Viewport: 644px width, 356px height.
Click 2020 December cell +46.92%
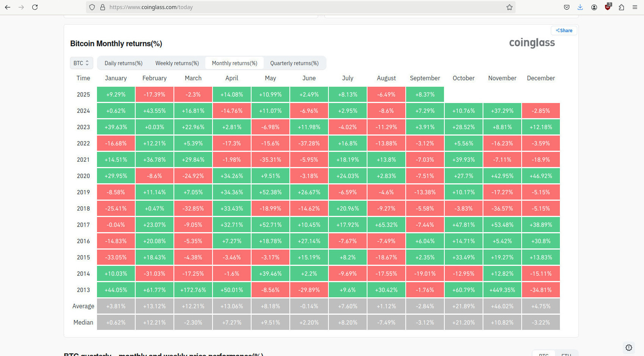[x=541, y=176]
